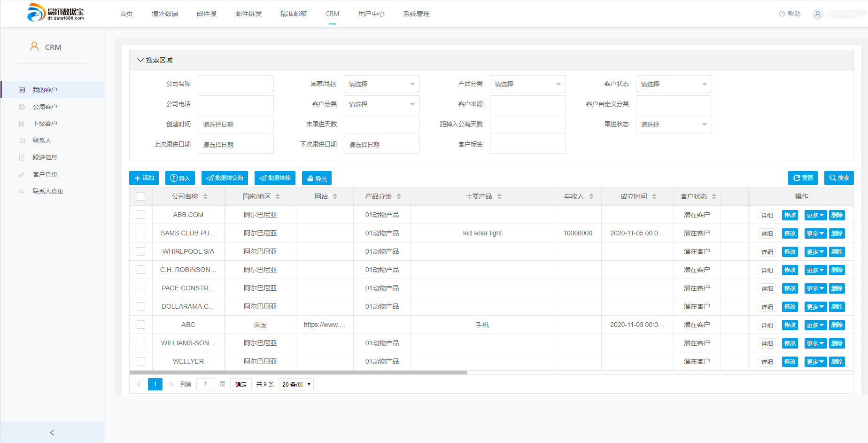Check the SAMS CLUB row checkbox
Screen dimensions: 868x443
(141, 233)
